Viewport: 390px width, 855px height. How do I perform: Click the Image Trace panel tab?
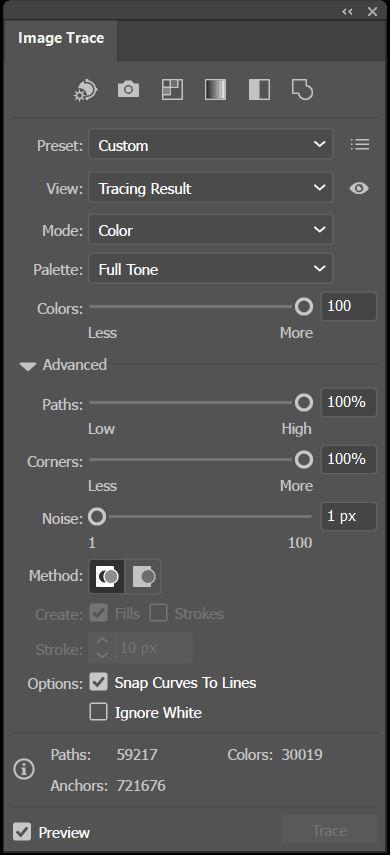pos(61,38)
